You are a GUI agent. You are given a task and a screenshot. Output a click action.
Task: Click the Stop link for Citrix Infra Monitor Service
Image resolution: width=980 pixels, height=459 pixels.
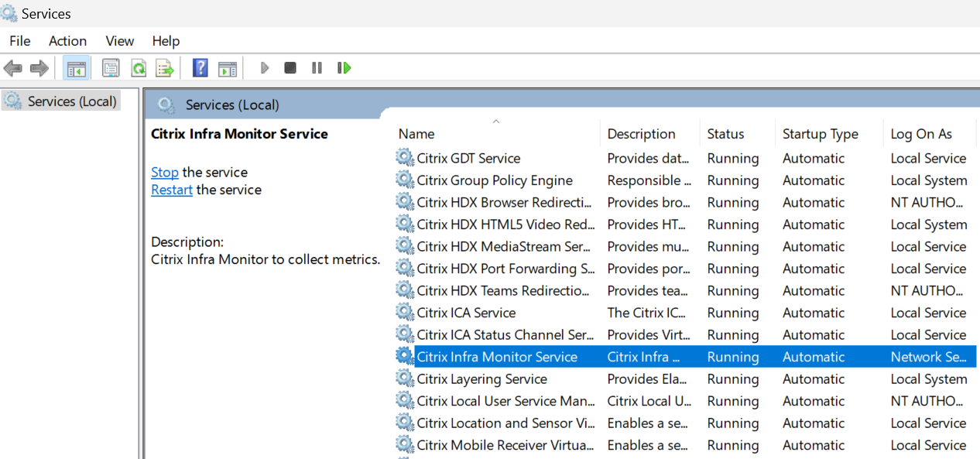click(164, 172)
